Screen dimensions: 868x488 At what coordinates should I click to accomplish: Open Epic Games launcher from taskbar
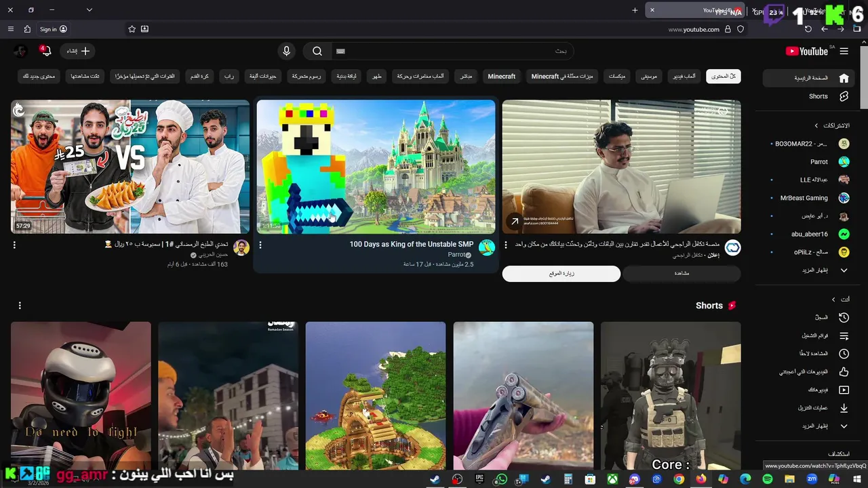click(x=479, y=479)
